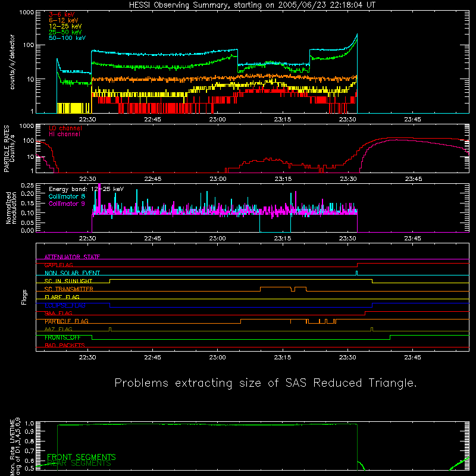
Task: Click 23:15 tick label under modulation plot
Action: (x=283, y=239)
